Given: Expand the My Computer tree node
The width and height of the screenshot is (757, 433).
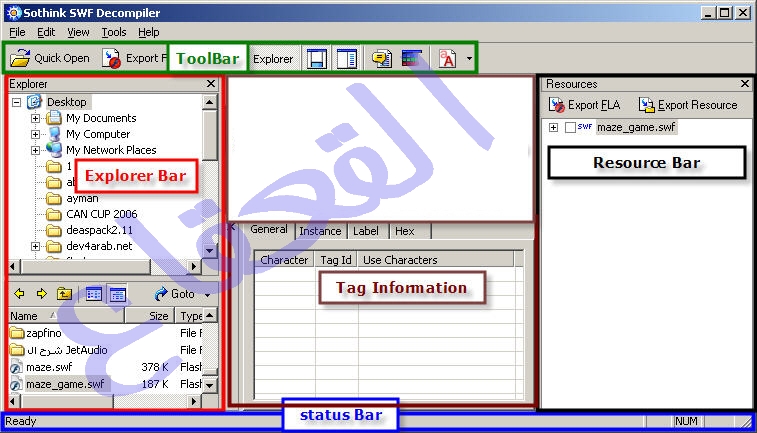Looking at the screenshot, I should 36,134.
